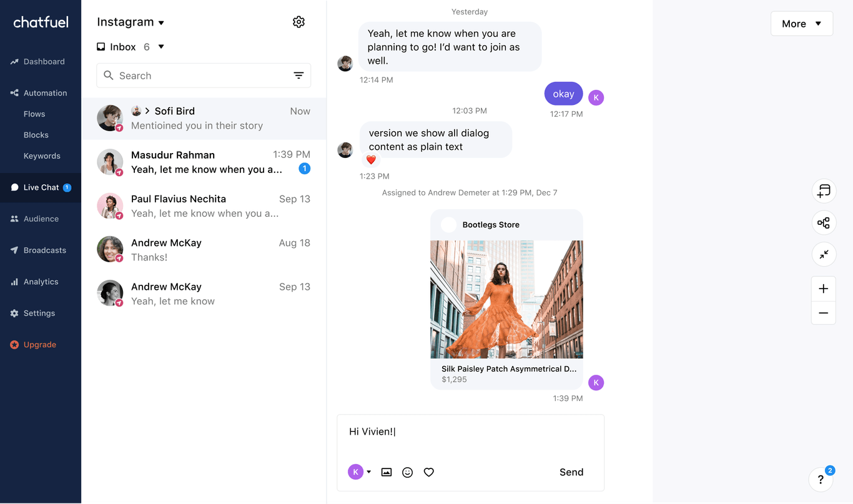The image size is (853, 504).
Task: Expand the Instagram channel dropdown
Action: coord(130,21)
